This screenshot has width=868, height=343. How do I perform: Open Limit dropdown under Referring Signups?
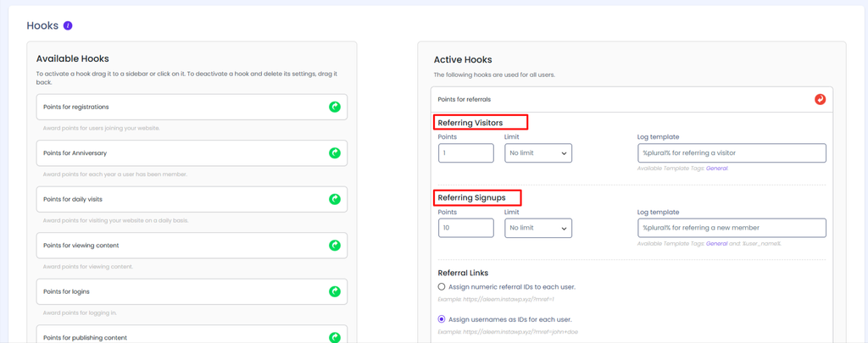(x=538, y=228)
